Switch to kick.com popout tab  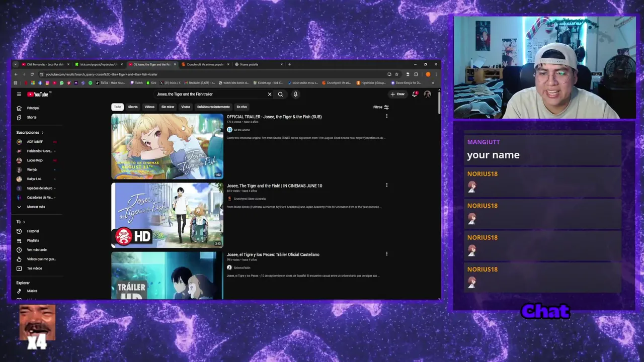pyautogui.click(x=98, y=64)
